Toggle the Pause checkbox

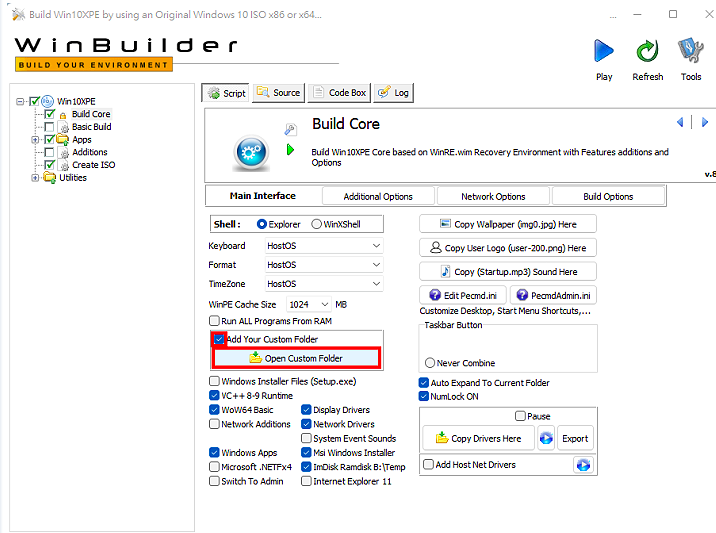(x=520, y=416)
